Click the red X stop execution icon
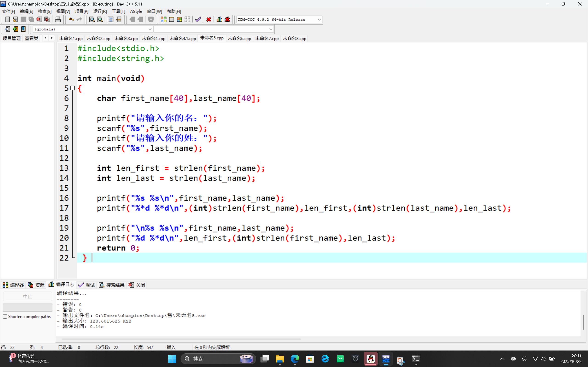This screenshot has height=367, width=588. pos(209,19)
